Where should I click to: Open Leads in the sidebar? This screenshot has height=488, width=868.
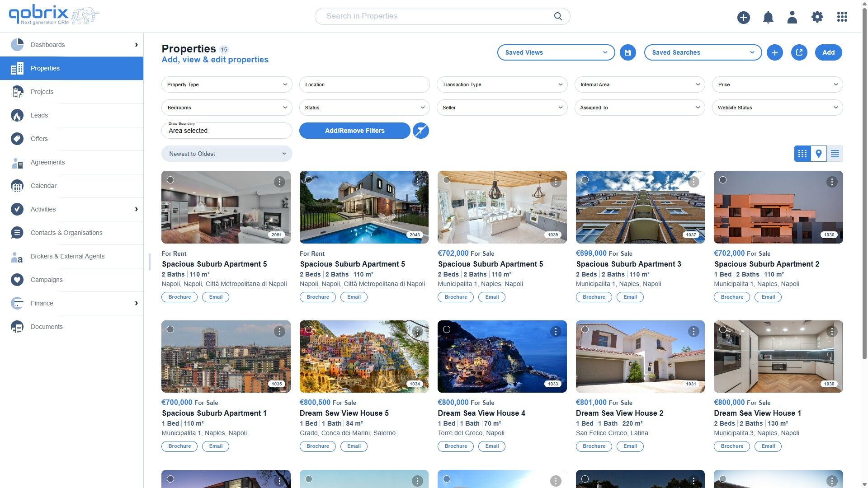pyautogui.click(x=39, y=115)
